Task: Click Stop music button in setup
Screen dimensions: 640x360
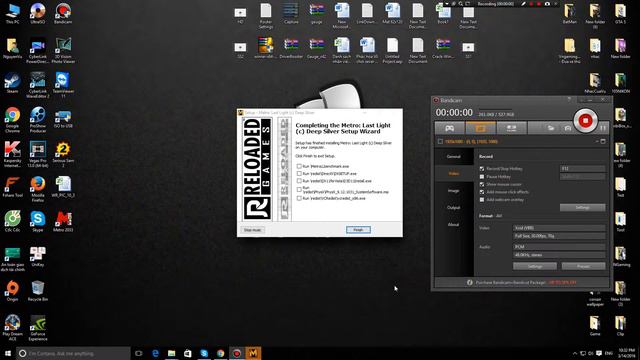Action: (252, 230)
